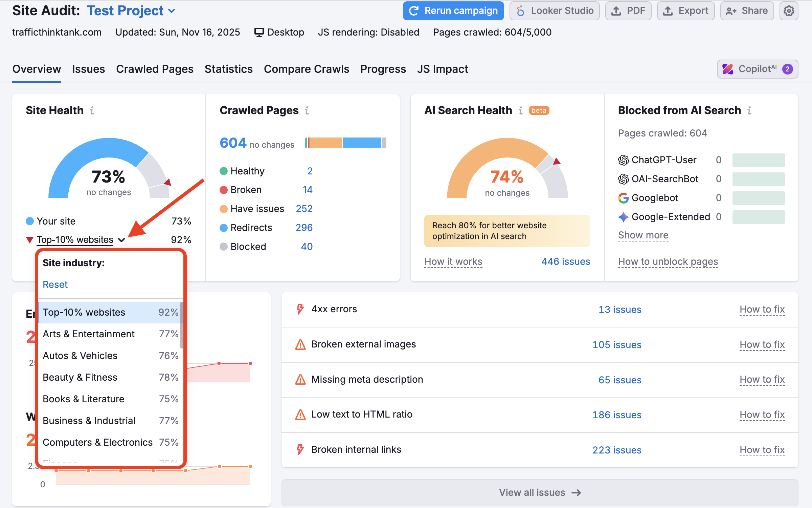Switch to the Compare Crawls tab
This screenshot has height=508, width=812.
[307, 69]
